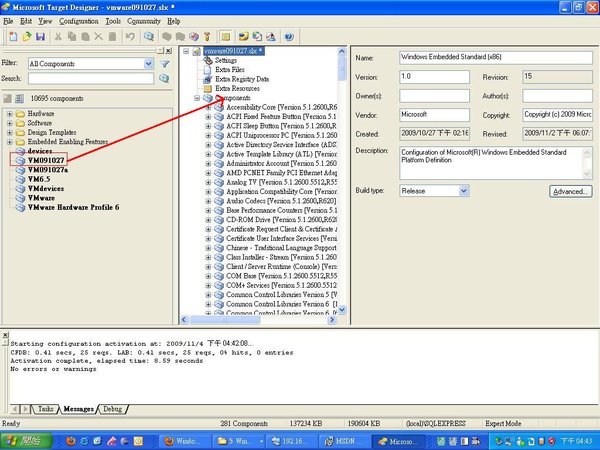Toggle the highlighted yellow output pane icon
The width and height of the screenshot is (600, 450).
pyautogui.click(x=226, y=36)
